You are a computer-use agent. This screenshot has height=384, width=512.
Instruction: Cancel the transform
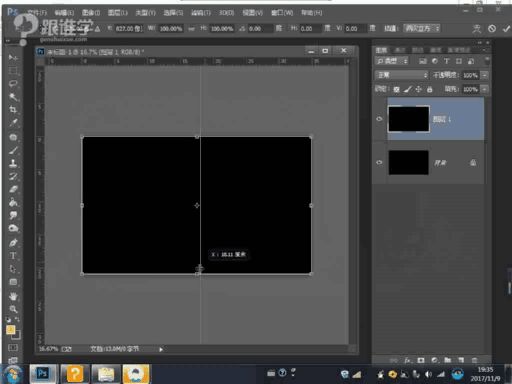[492, 29]
